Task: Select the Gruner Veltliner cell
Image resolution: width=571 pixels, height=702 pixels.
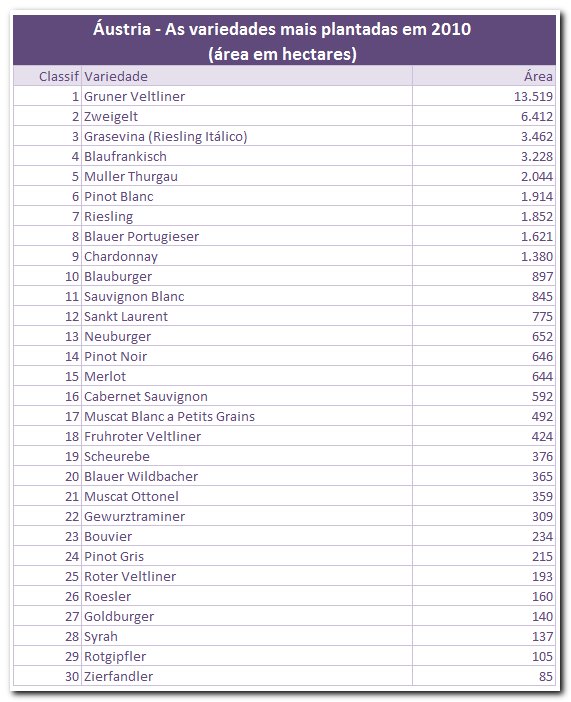Action: coord(247,96)
